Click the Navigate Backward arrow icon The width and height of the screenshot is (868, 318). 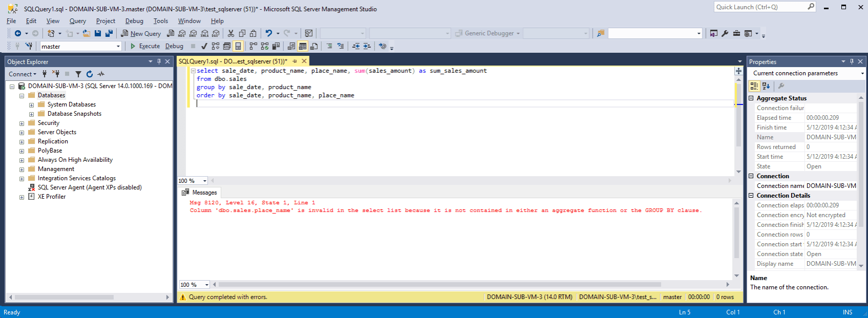coord(18,33)
